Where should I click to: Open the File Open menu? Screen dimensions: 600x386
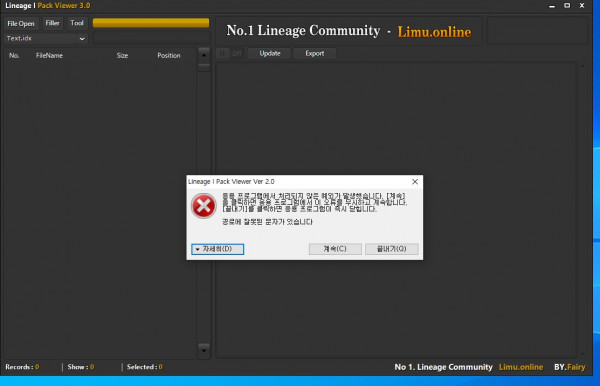21,23
